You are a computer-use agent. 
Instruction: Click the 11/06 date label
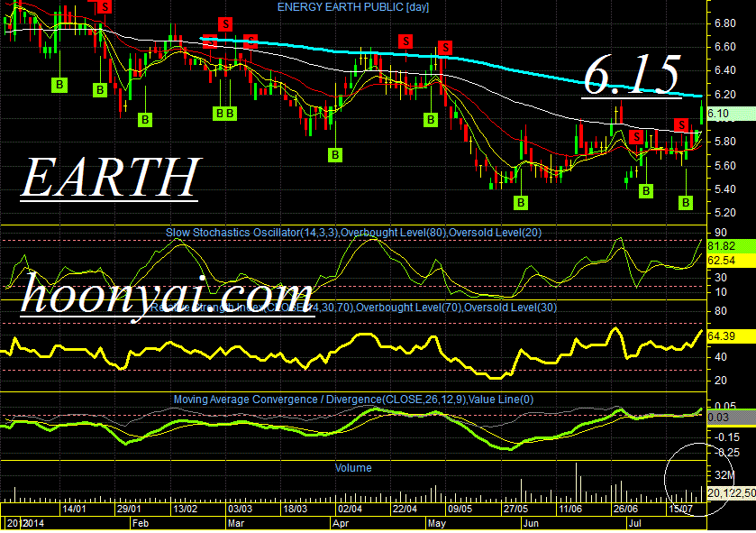[x=570, y=509]
